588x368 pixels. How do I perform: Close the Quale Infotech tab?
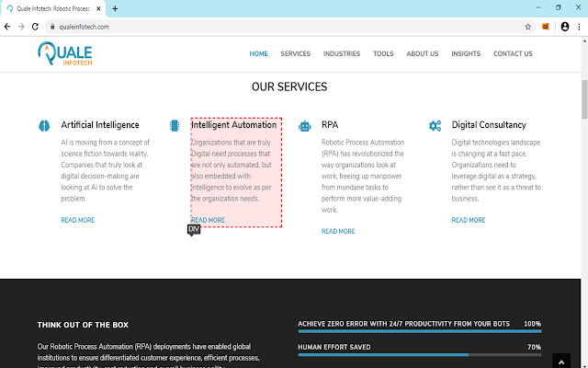(98, 8)
